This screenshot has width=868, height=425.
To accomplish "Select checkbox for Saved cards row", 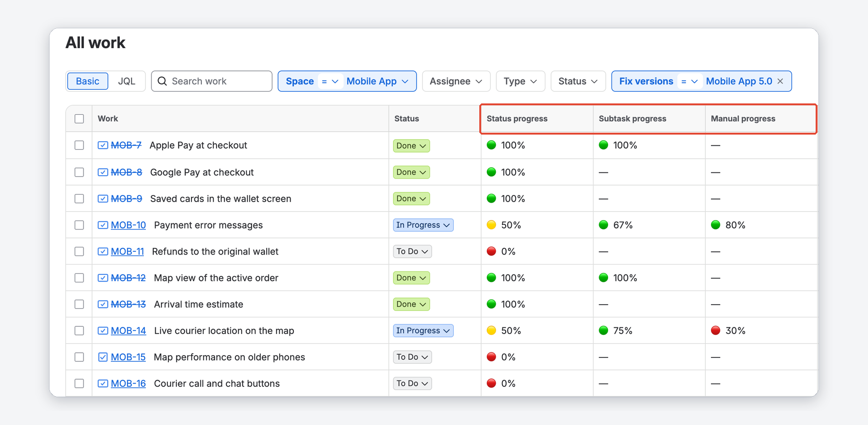I will [x=79, y=198].
